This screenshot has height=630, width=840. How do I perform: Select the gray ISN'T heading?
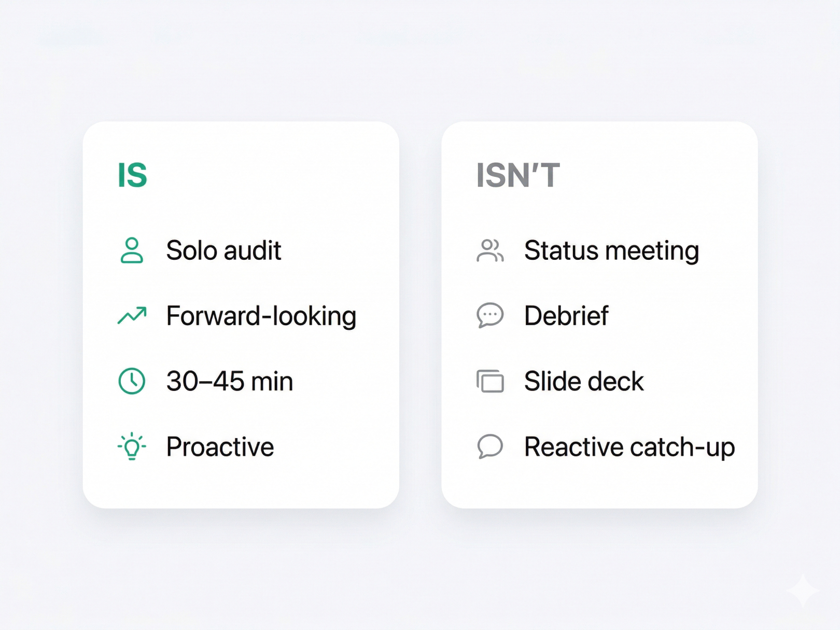[x=518, y=175]
